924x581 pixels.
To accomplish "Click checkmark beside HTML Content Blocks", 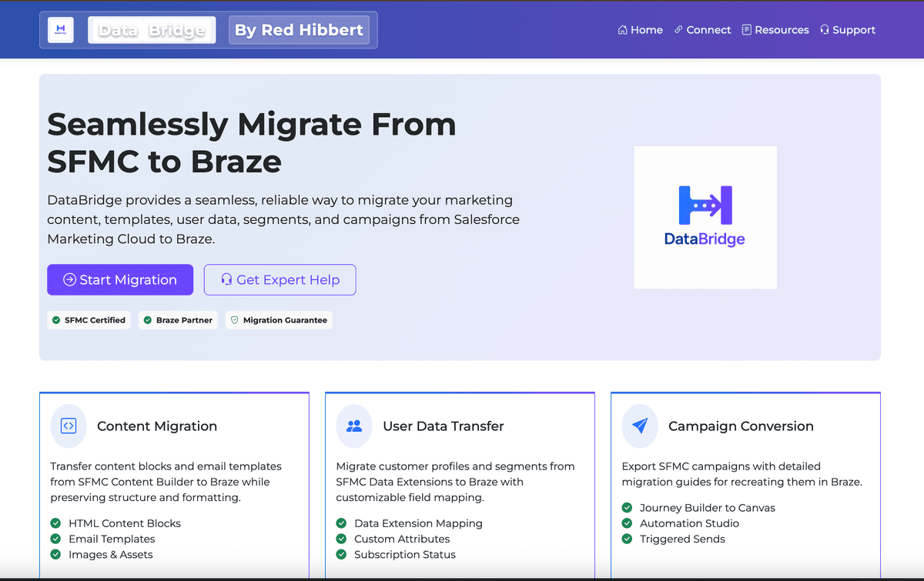I will tap(56, 523).
